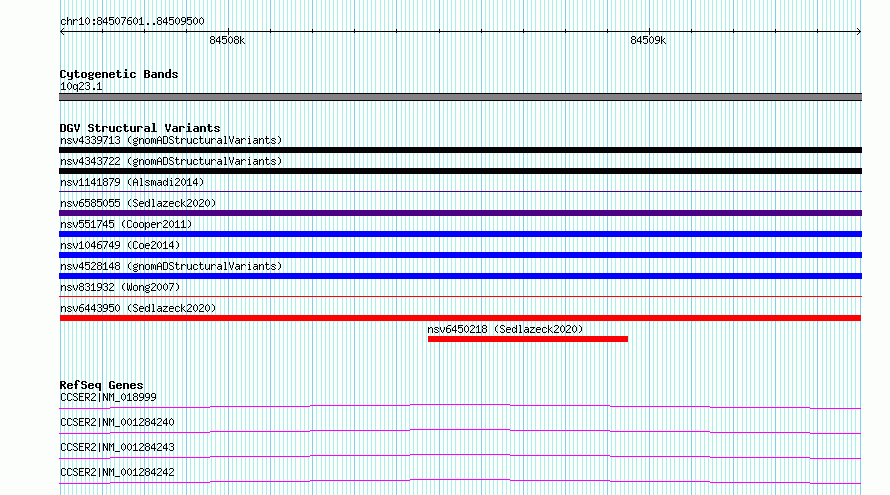Image resolution: width=890 pixels, height=495 pixels.
Task: Click the short red bar of nsv6450218
Action: [528, 339]
